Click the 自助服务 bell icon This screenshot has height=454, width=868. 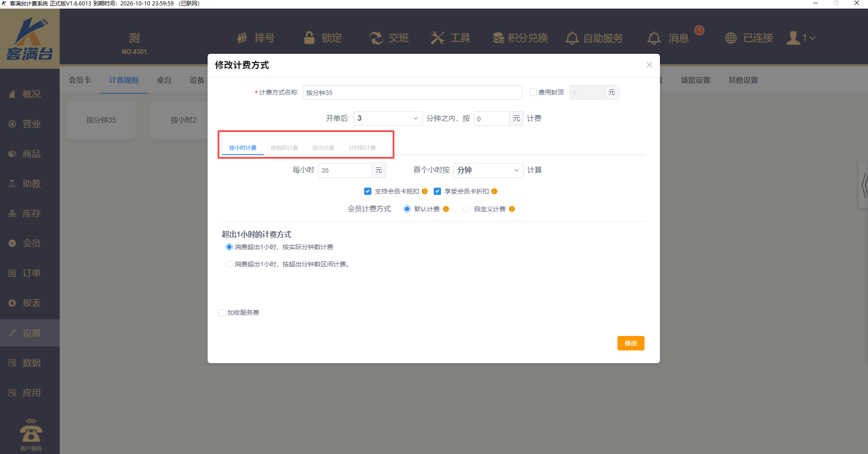pos(572,38)
